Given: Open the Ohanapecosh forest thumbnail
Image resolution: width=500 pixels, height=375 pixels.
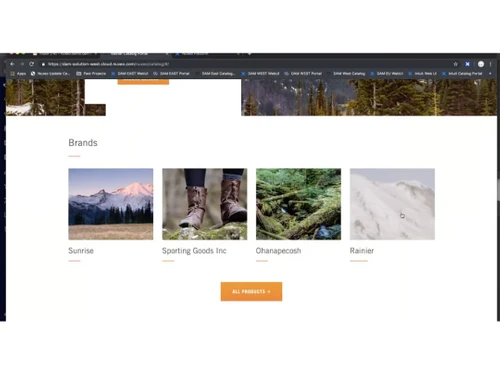Looking at the screenshot, I should click(298, 204).
